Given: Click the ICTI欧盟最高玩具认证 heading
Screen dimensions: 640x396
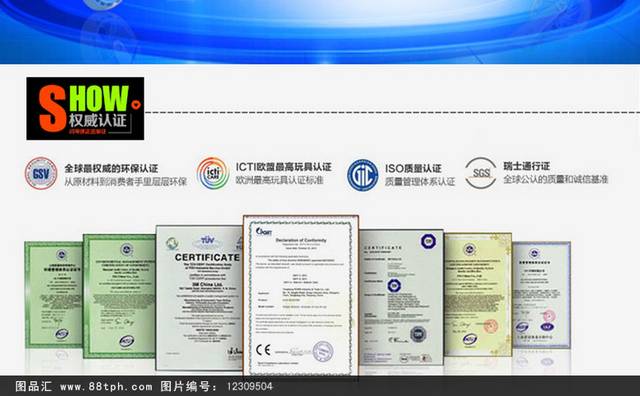Looking at the screenshot, I should [x=283, y=167].
